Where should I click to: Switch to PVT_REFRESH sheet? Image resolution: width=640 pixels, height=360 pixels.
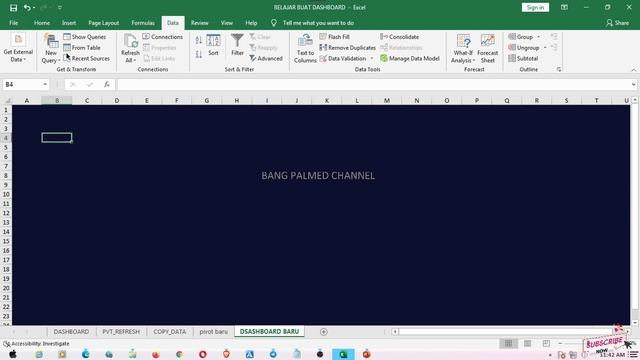[121, 331]
